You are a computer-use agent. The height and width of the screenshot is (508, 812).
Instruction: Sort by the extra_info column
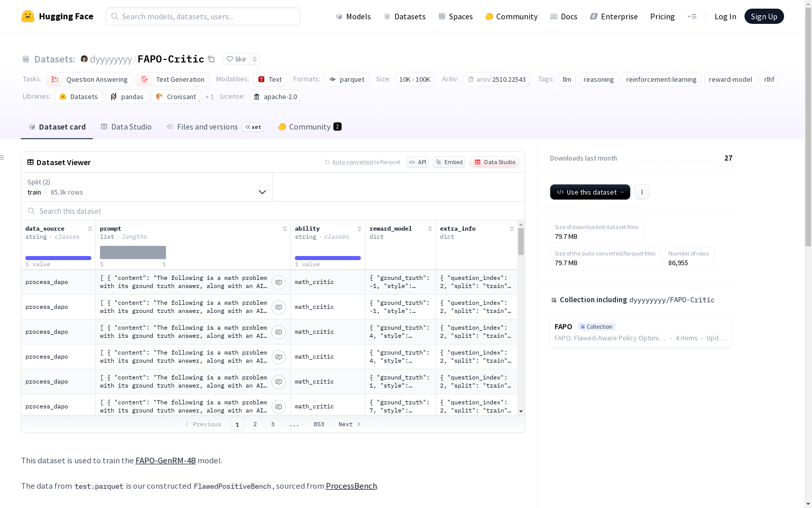512,229
